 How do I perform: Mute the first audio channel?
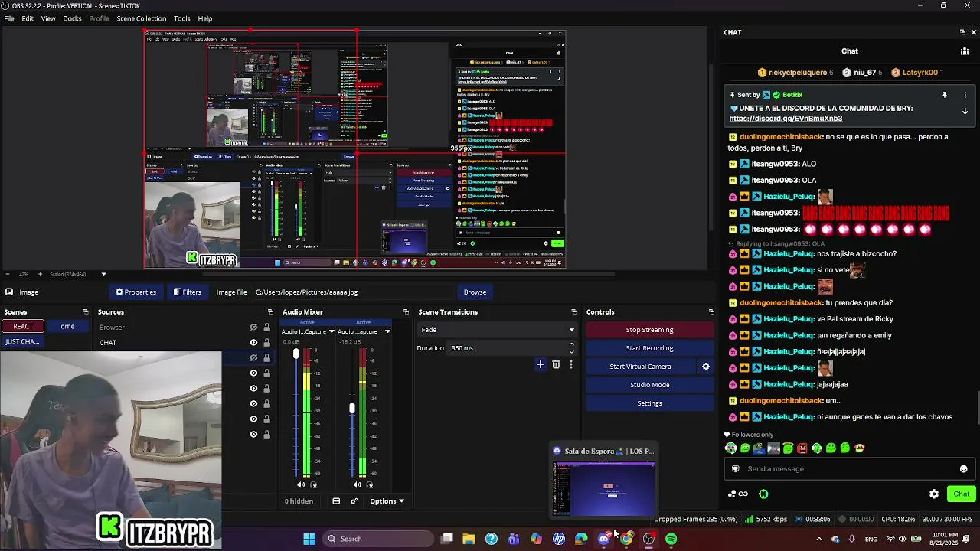300,484
